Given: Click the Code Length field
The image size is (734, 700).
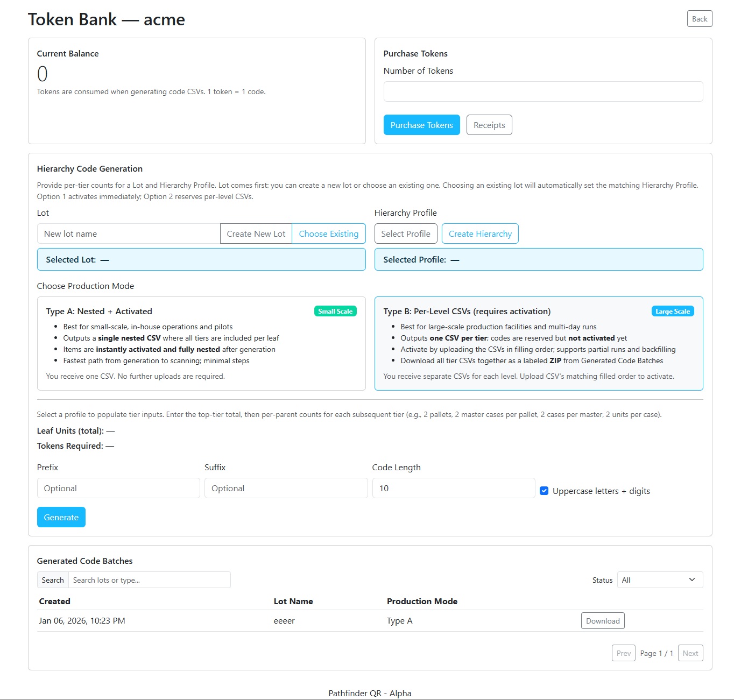Looking at the screenshot, I should click(x=453, y=488).
